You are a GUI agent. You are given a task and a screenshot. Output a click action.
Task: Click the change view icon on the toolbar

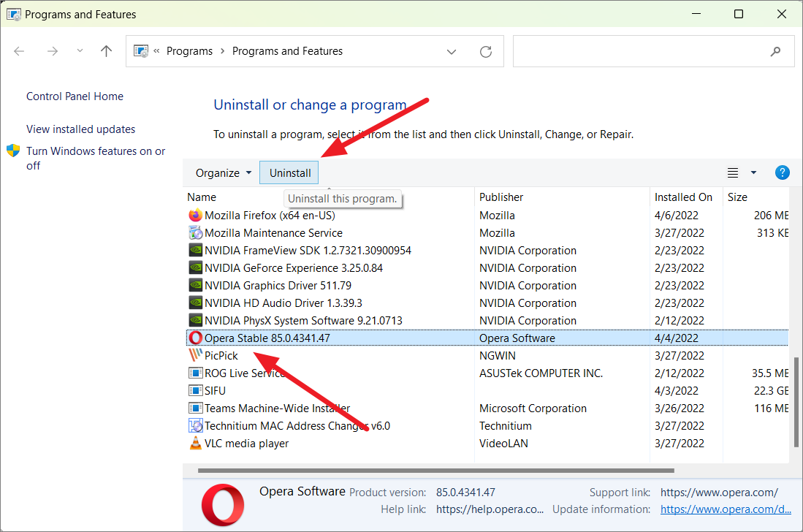[x=733, y=172]
